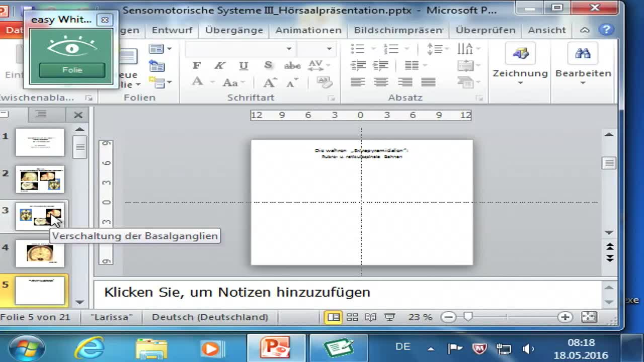This screenshot has height=362, width=644.
Task: Toggle bold formatting in Schriftart group
Action: coord(197,65)
